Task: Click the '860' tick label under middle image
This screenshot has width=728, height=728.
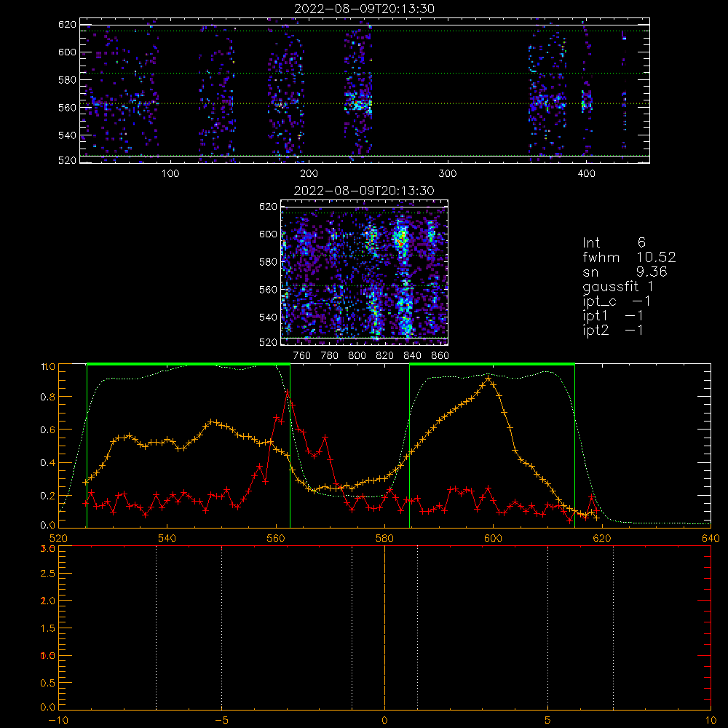Action: pos(440,356)
